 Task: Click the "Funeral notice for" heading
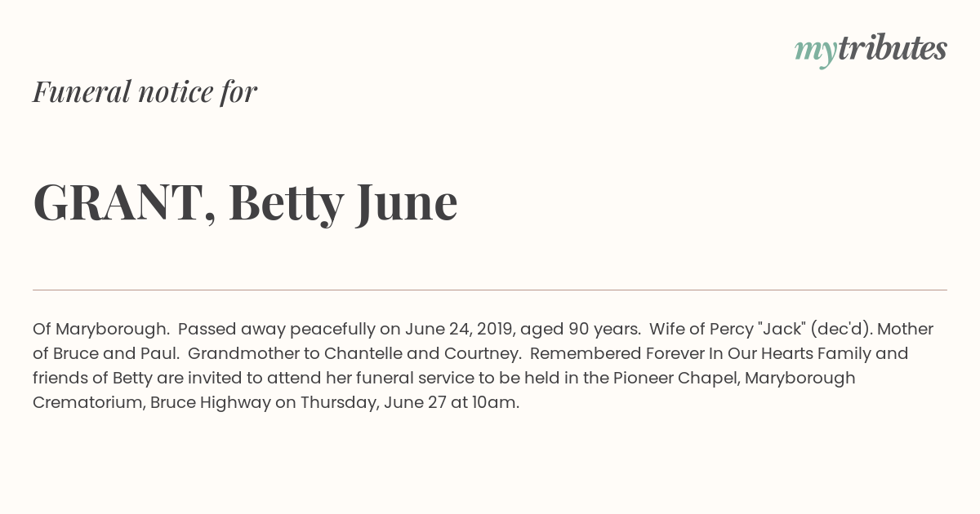[x=145, y=91]
